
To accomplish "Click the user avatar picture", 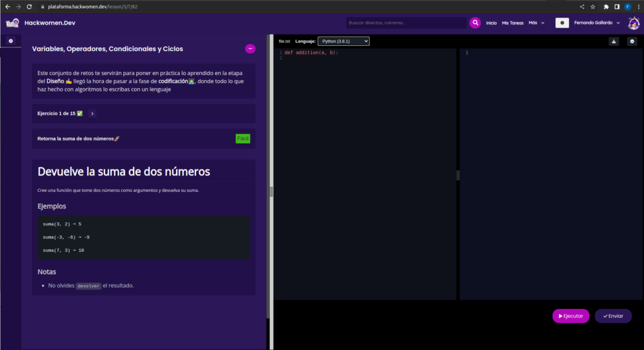I will click(633, 23).
